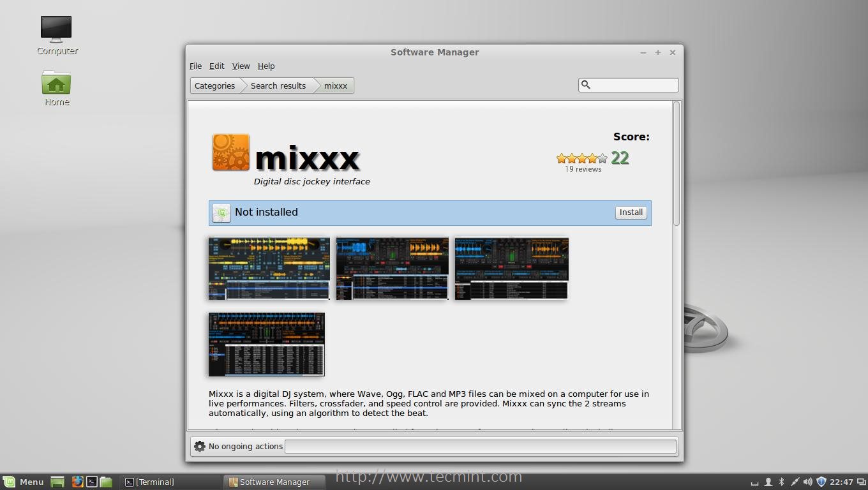Click the score number 22
The height and width of the screenshot is (490, 868).
620,158
